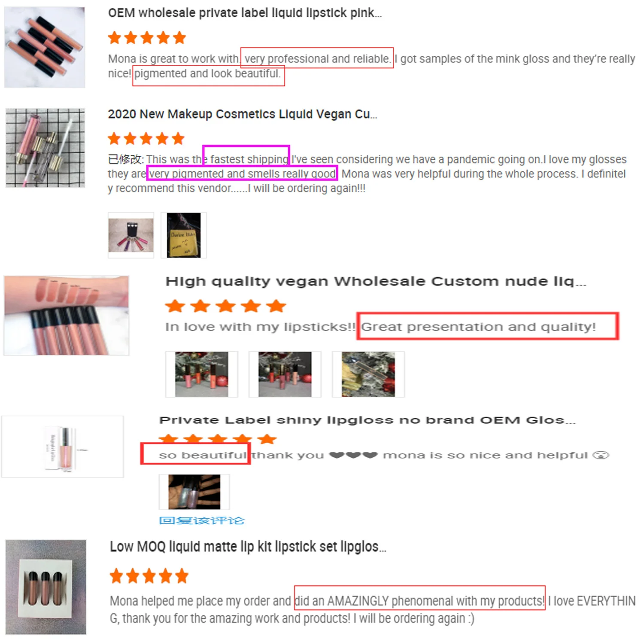This screenshot has width=644, height=644.
Task: View the single pink lipgloss product image
Action: click(x=63, y=447)
